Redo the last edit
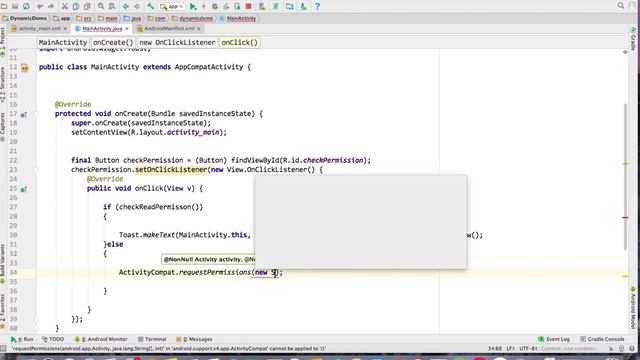The image size is (640, 360). pos(51,6)
